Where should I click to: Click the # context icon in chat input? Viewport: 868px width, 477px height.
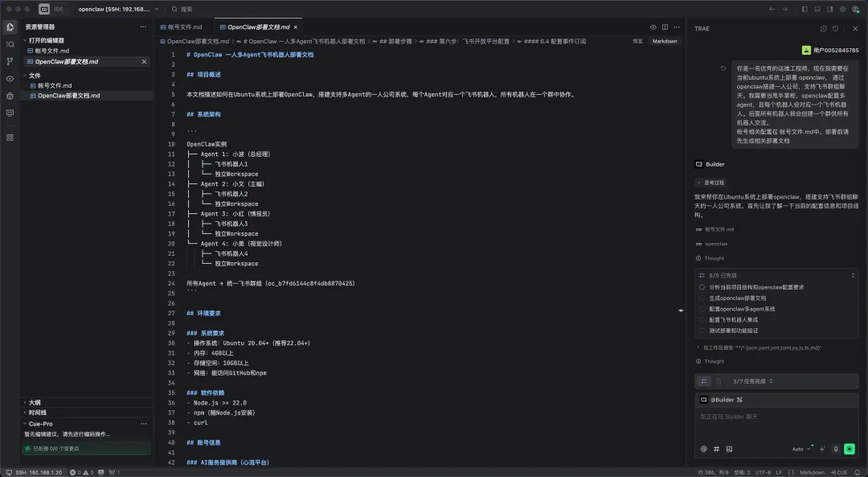[x=716, y=450]
